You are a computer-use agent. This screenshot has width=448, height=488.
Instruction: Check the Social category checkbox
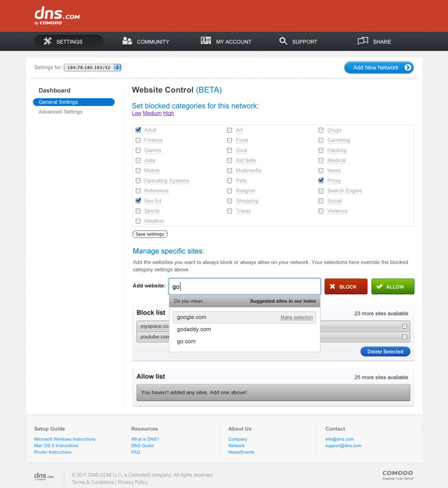coord(321,201)
